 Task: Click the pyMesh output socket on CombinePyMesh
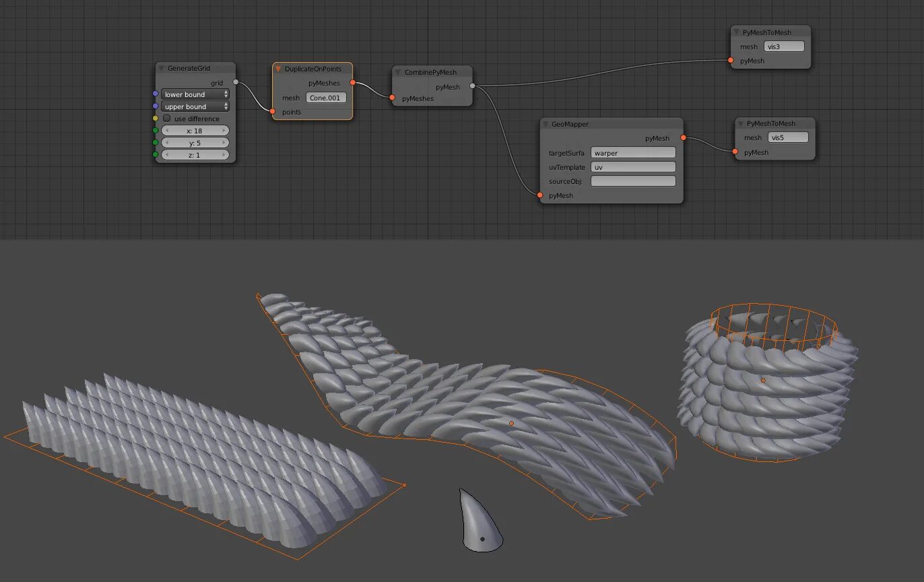click(x=472, y=86)
